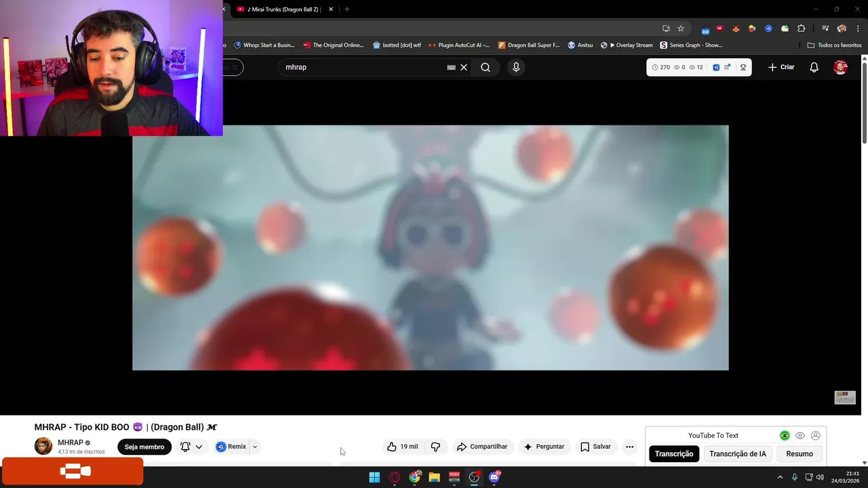Open the Windows Start menu
Viewport: 868px width, 488px height.
coord(374,477)
